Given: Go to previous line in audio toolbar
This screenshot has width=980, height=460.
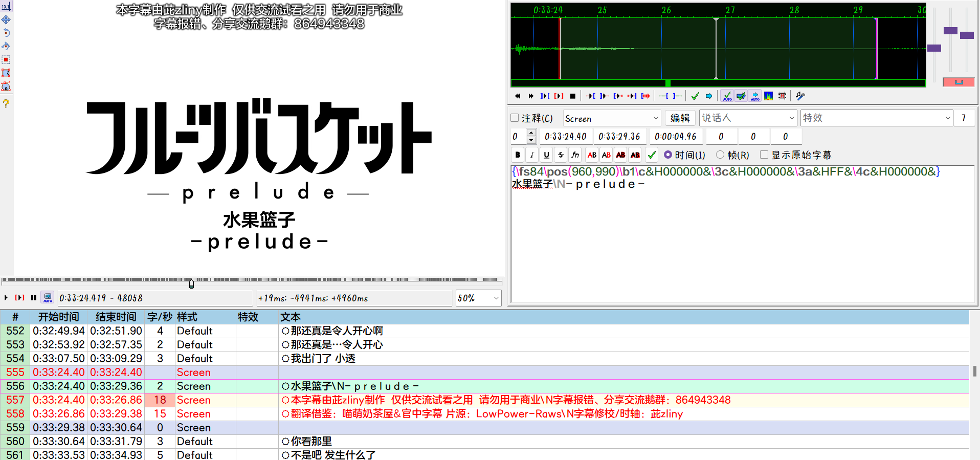Looking at the screenshot, I should click(518, 96).
